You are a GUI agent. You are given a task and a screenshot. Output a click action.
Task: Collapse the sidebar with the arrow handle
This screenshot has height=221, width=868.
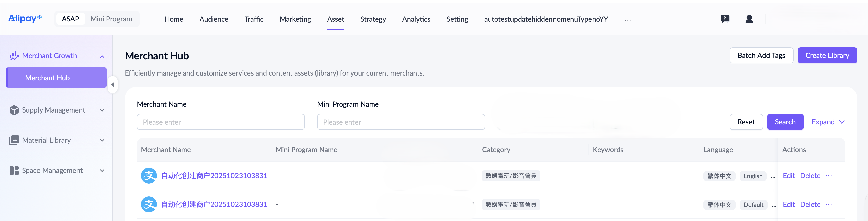[113, 85]
